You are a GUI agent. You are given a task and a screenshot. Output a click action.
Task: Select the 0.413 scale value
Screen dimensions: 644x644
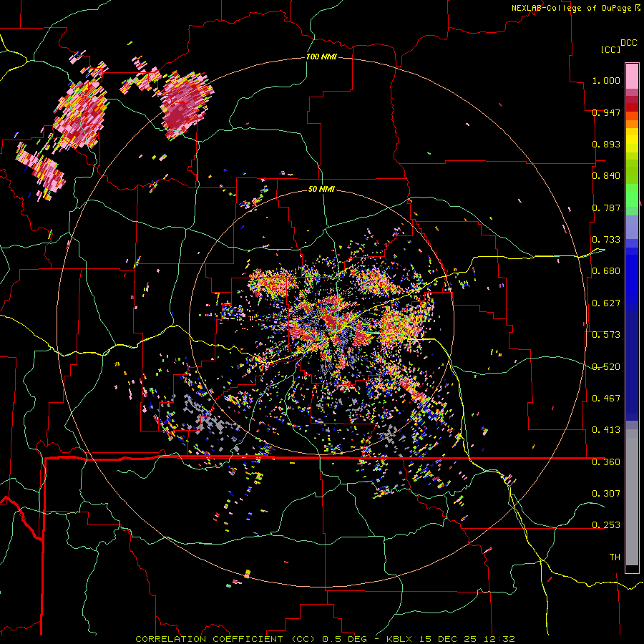[606, 430]
